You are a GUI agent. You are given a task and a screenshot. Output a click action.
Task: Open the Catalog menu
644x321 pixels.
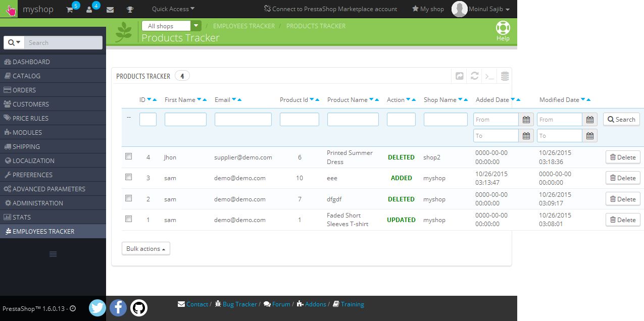53,76
